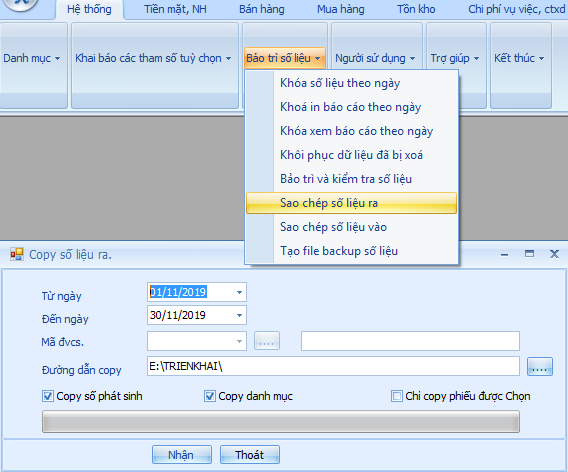The height and width of the screenshot is (472, 568).
Task: Maximize the Copy số liệu ra dialog
Action: (529, 254)
